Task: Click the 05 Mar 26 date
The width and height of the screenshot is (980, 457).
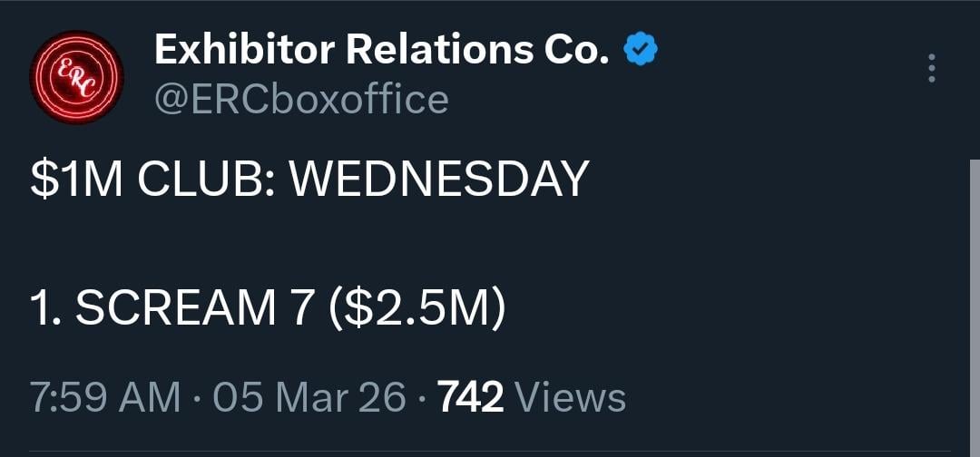Action: click(x=309, y=398)
